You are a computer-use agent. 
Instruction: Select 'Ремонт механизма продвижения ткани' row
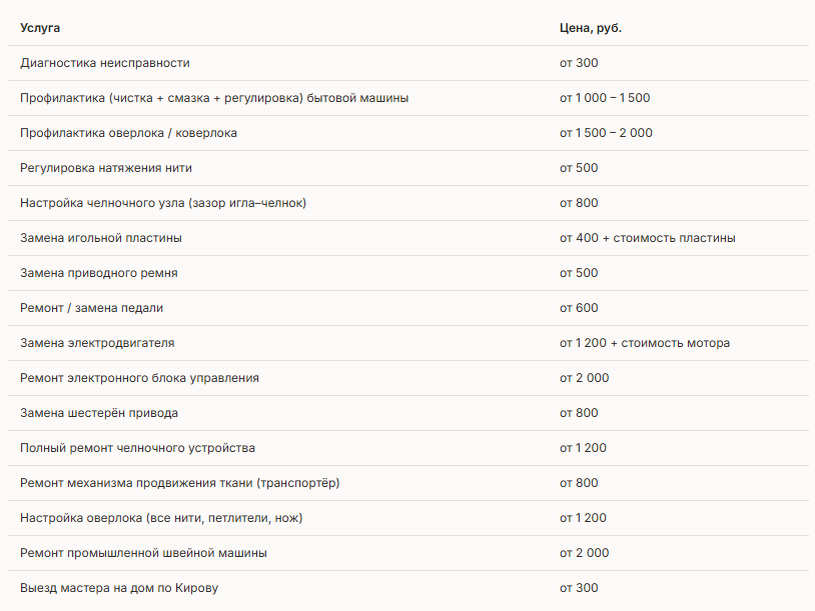(409, 483)
